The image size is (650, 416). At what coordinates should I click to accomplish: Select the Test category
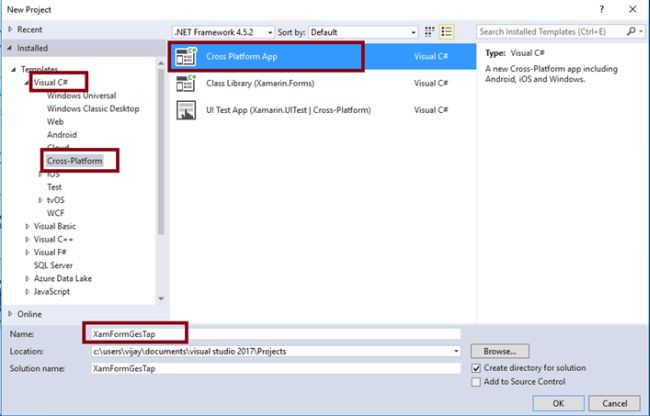[54, 187]
